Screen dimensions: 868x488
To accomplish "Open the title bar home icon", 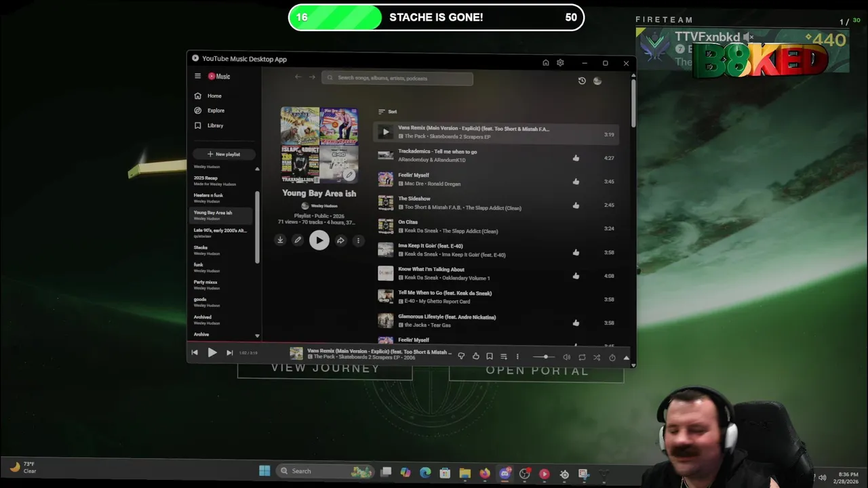I will (545, 63).
